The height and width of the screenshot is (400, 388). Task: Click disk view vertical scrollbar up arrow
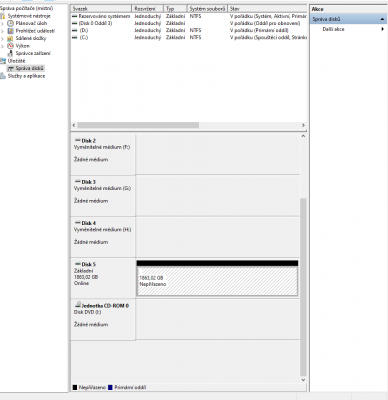click(303, 136)
